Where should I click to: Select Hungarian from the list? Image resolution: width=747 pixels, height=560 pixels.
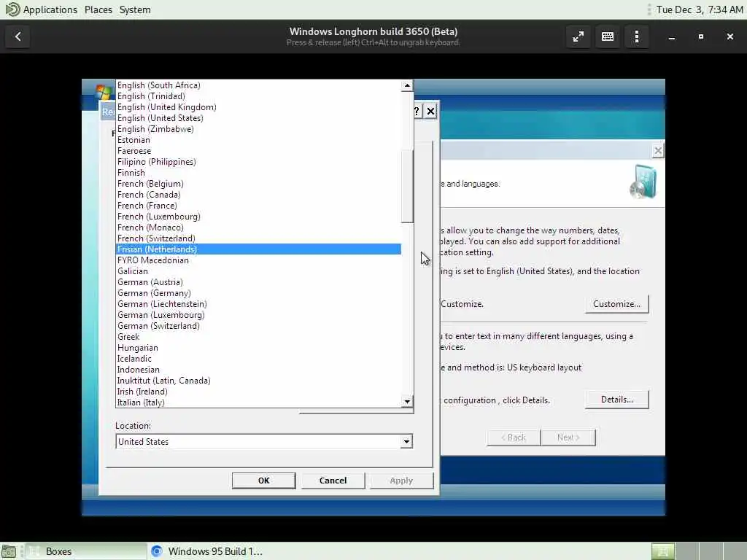click(259, 348)
